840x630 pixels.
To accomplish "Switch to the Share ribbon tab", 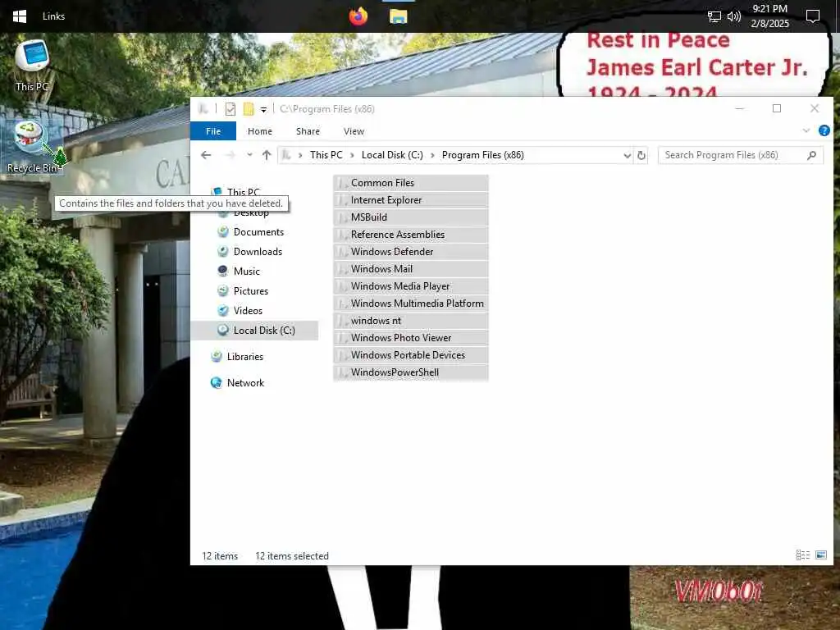I will (308, 131).
